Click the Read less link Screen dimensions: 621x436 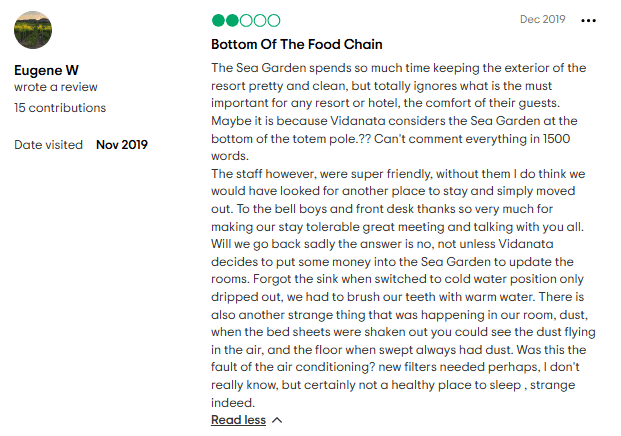pyautogui.click(x=238, y=420)
